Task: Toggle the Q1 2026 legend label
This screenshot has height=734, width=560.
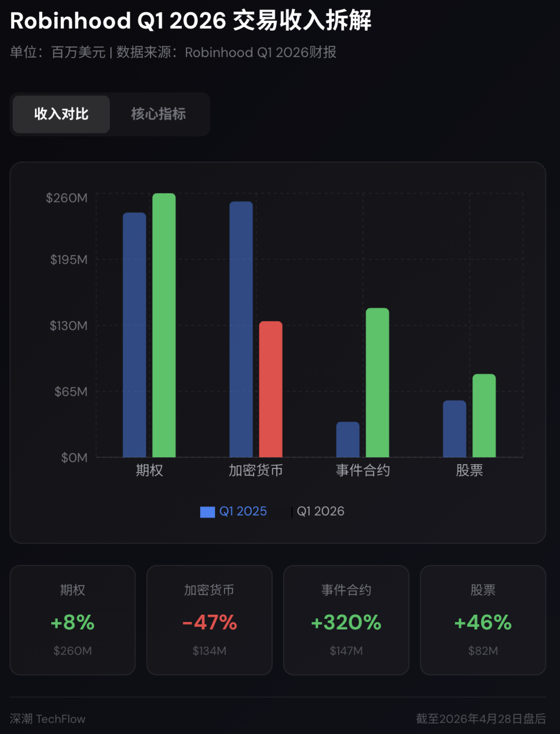Action: [x=320, y=511]
